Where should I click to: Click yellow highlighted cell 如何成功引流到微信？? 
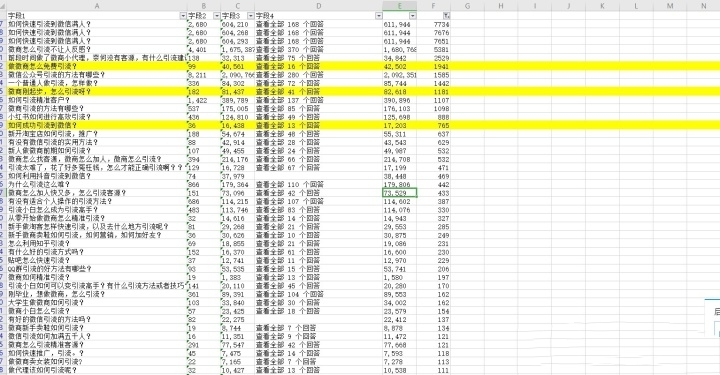click(x=96, y=125)
